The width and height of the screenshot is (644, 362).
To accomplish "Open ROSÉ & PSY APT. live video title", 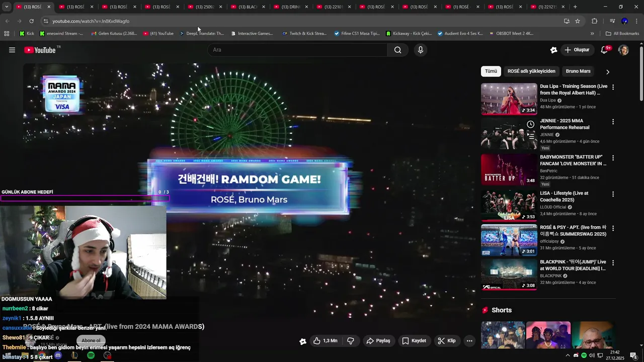I will [x=573, y=231].
